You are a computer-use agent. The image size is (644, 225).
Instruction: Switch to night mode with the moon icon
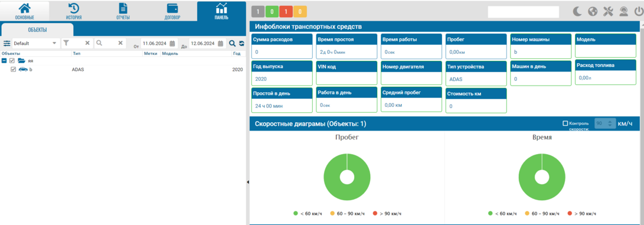[578, 12]
